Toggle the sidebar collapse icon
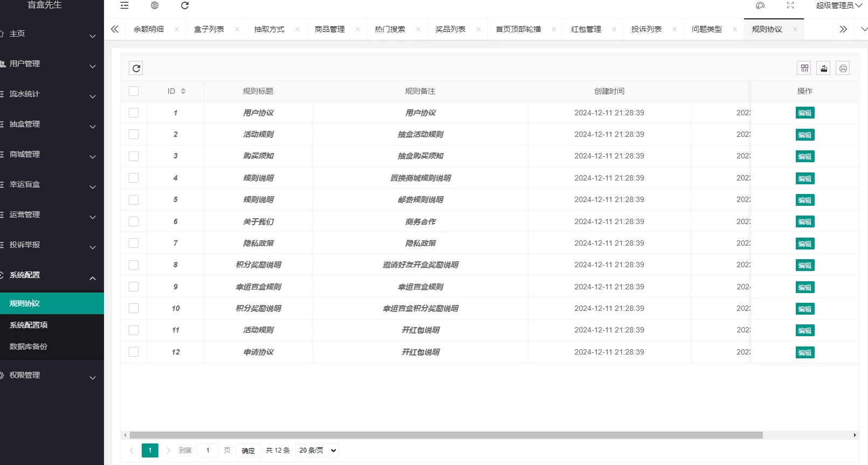This screenshot has width=868, height=465. pos(124,5)
